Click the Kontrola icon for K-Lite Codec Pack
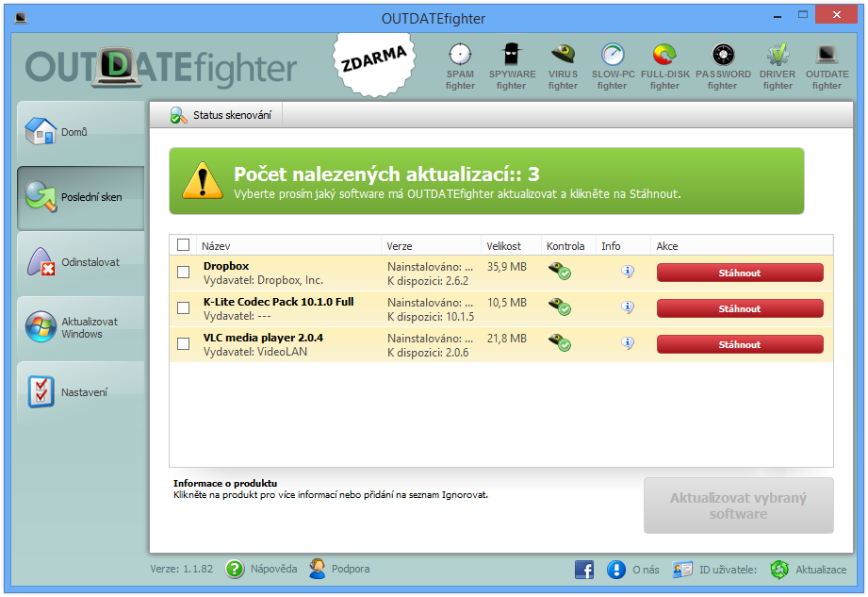868x597 pixels. coord(560,307)
